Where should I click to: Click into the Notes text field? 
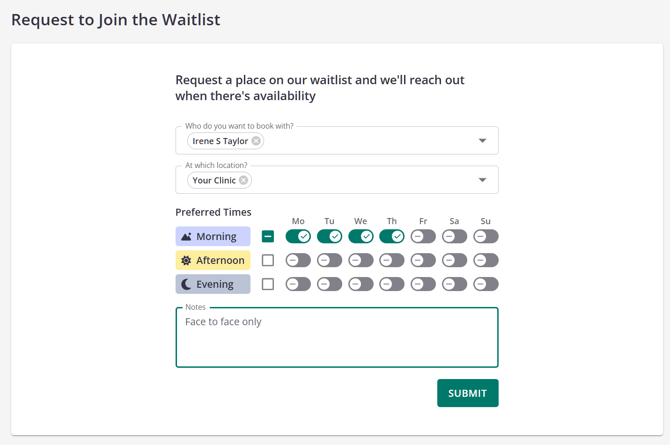coord(337,340)
